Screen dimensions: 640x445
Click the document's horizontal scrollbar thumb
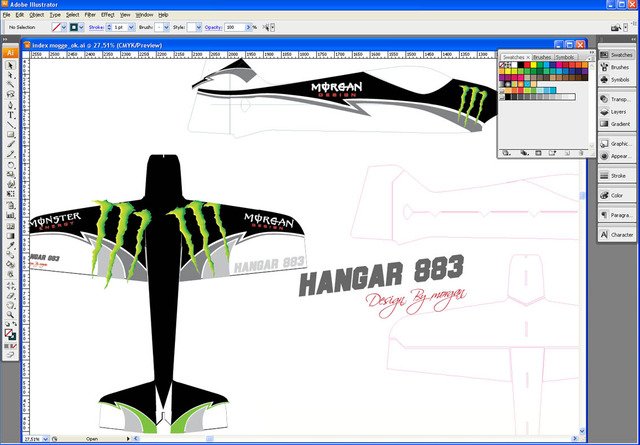click(x=209, y=439)
